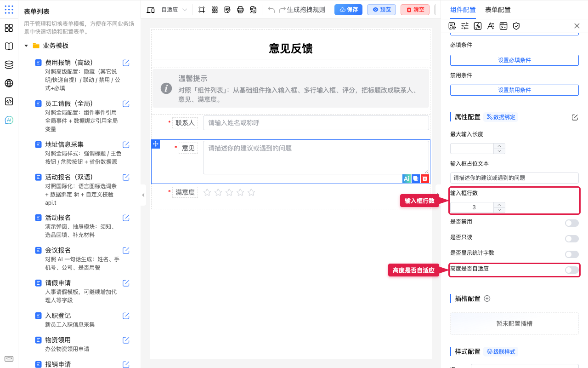588x368 pixels.
Task: Switch to the 表单配置 tab
Action: pos(498,10)
